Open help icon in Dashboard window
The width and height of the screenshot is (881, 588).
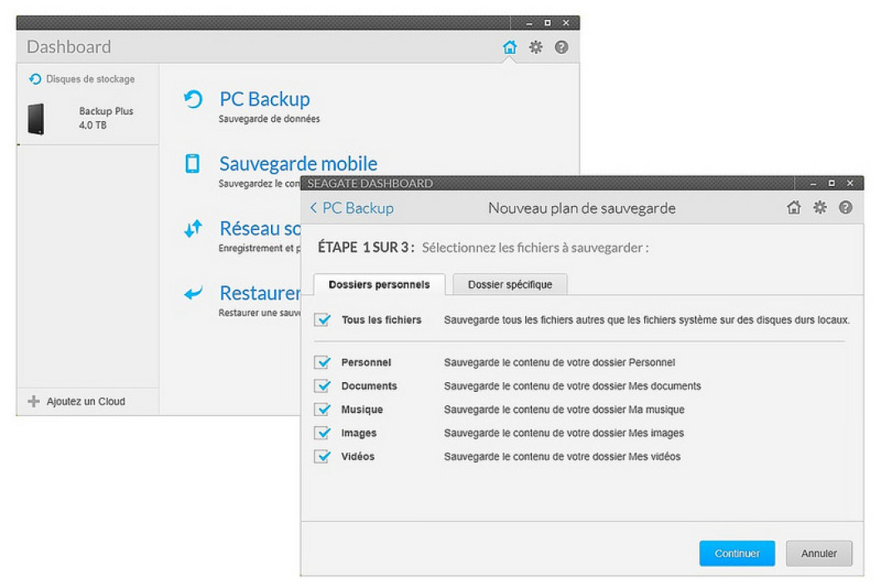click(x=561, y=47)
